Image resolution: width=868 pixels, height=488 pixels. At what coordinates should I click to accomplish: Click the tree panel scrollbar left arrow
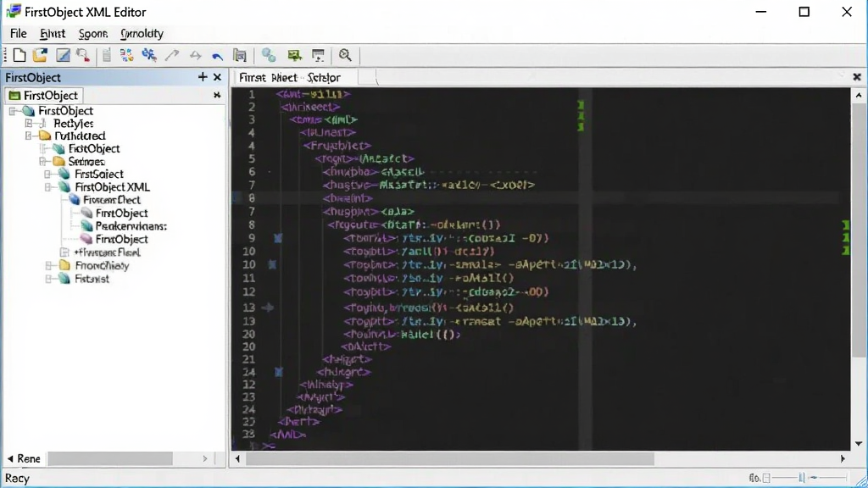coord(10,458)
